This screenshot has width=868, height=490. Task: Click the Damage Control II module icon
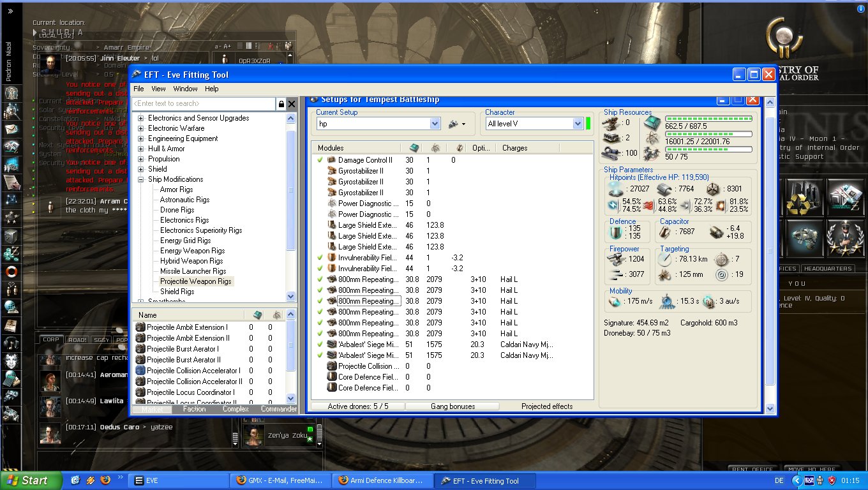click(331, 160)
